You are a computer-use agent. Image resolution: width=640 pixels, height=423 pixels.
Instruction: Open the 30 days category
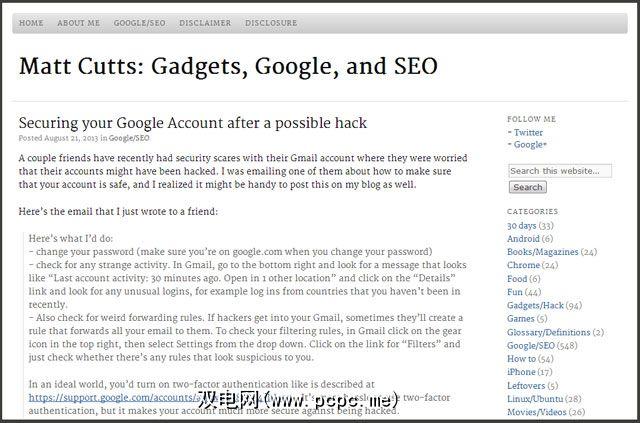pos(520,226)
